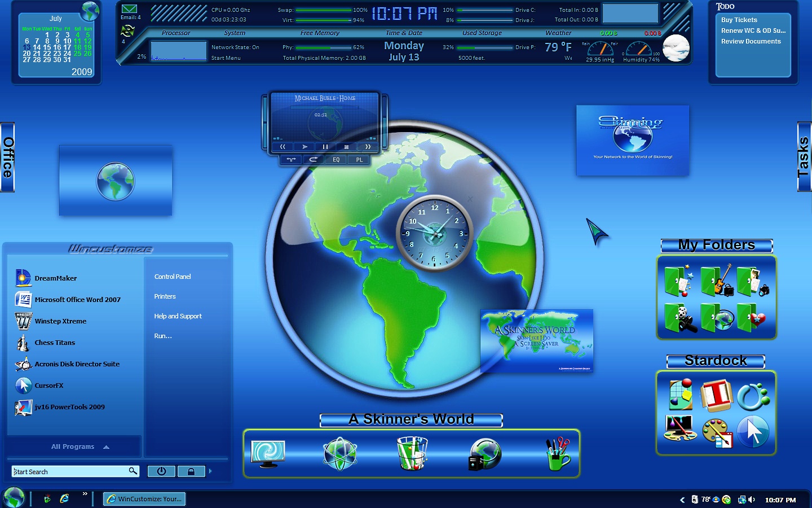Viewport: 812px width, 508px height.
Task: Click the lock button in start menu
Action: click(x=191, y=471)
